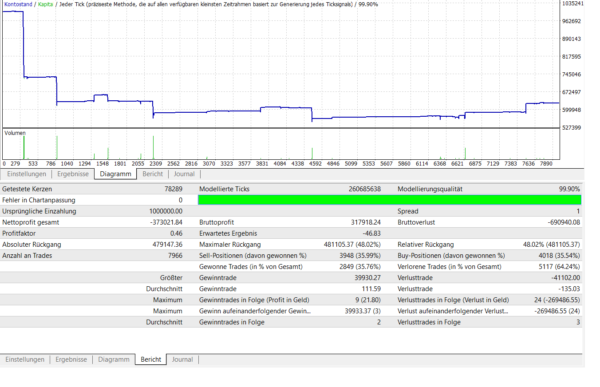Open Ergebnisse tab below the report table
The image size is (600, 387).
click(71, 359)
